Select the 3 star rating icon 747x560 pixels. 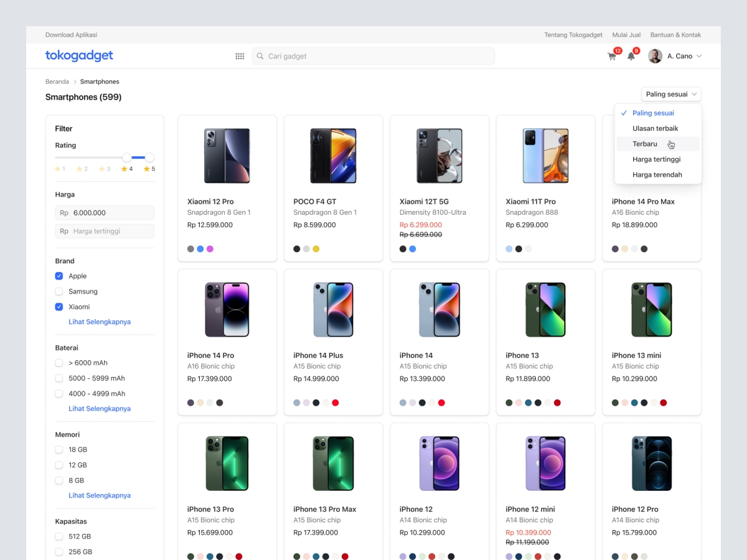(x=102, y=169)
